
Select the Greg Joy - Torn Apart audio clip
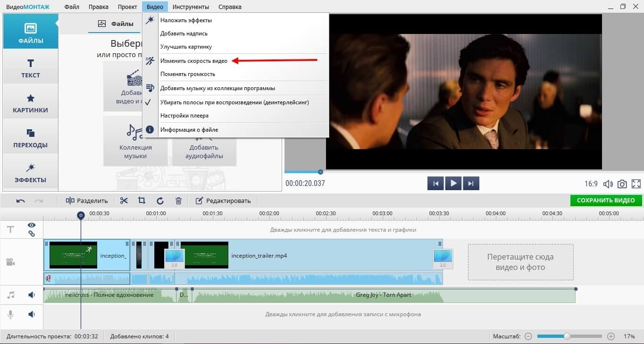click(384, 295)
